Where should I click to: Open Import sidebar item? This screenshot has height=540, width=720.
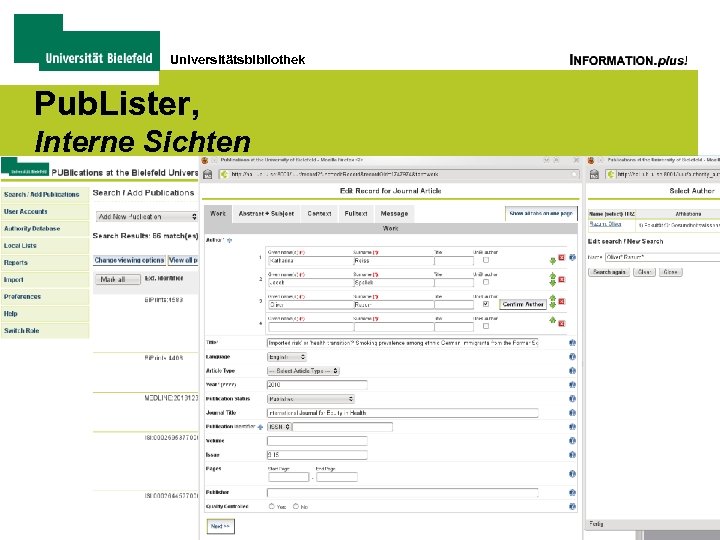[x=45, y=280]
